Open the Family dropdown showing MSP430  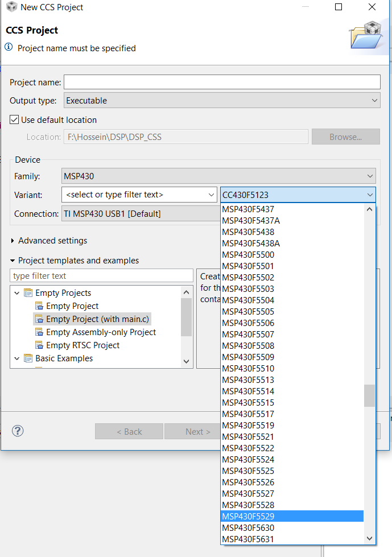(373, 176)
